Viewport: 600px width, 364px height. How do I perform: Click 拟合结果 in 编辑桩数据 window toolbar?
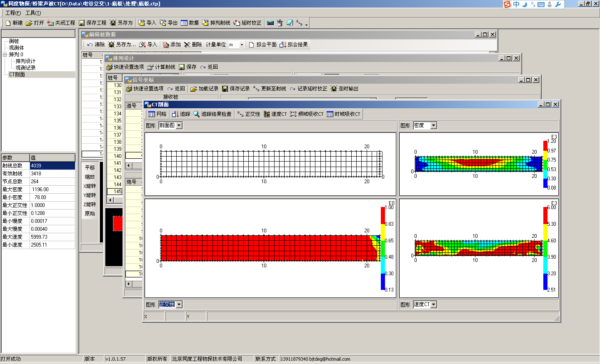pyautogui.click(x=294, y=45)
